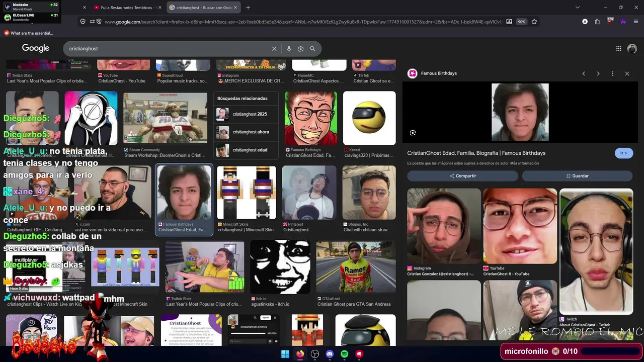Screen dimensions: 644x362
Task: Click the magnifier search submit icon
Action: pyautogui.click(x=312, y=49)
